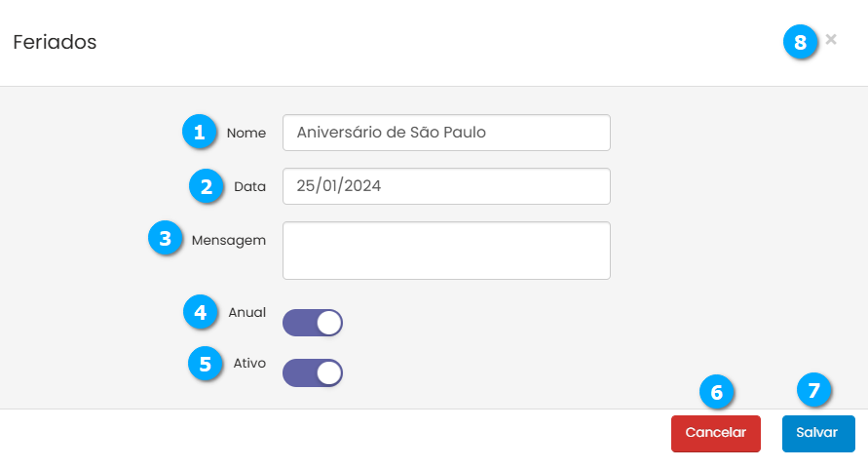Click the number 8 badge near the close X
868x468 pixels.
tap(801, 42)
